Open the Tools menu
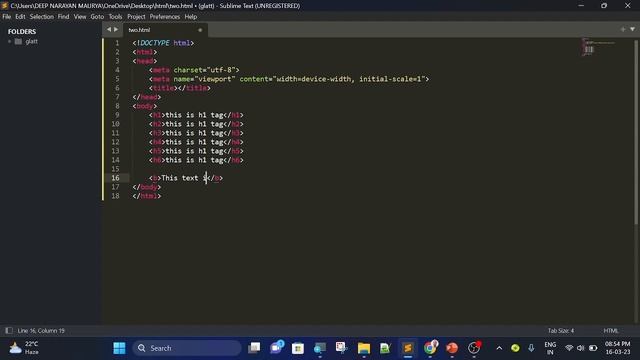Image resolution: width=640 pixels, height=360 pixels. [115, 17]
